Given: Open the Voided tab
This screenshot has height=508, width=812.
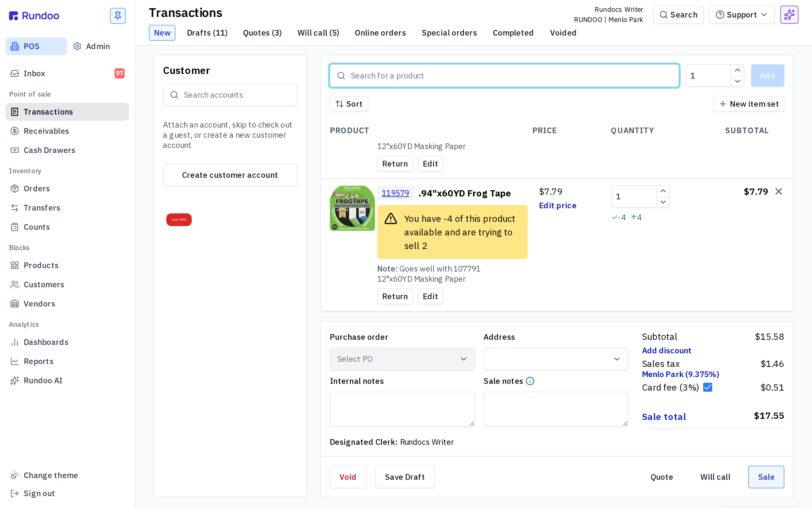Looking at the screenshot, I should [563, 32].
